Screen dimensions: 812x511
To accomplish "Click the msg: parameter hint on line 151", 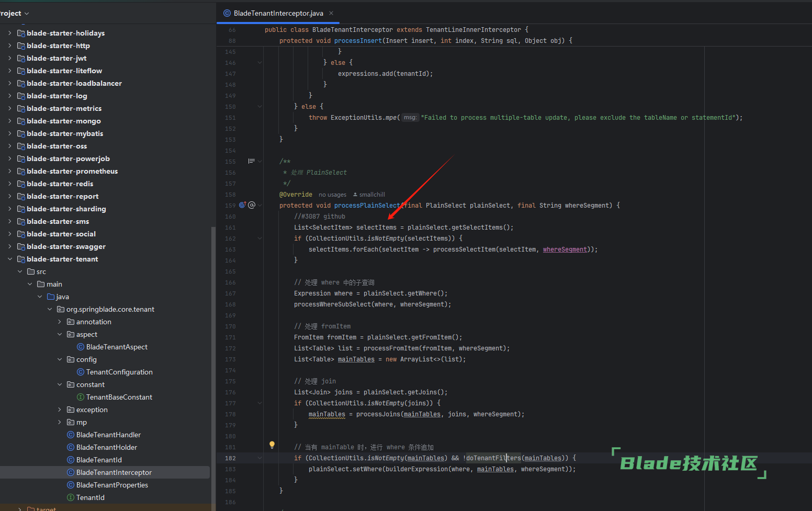I will (410, 118).
